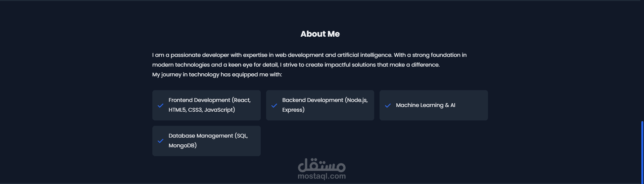This screenshot has width=644, height=184.
Task: Click the "Database Management (SQL," text
Action: pos(208,136)
